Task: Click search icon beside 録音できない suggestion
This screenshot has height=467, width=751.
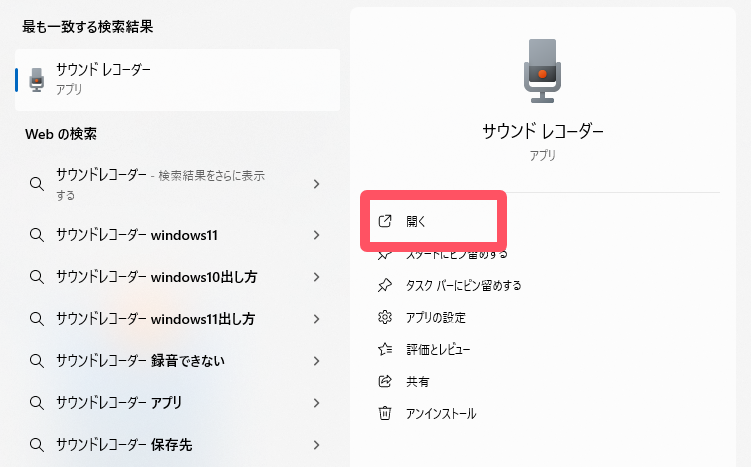Action: coord(37,361)
